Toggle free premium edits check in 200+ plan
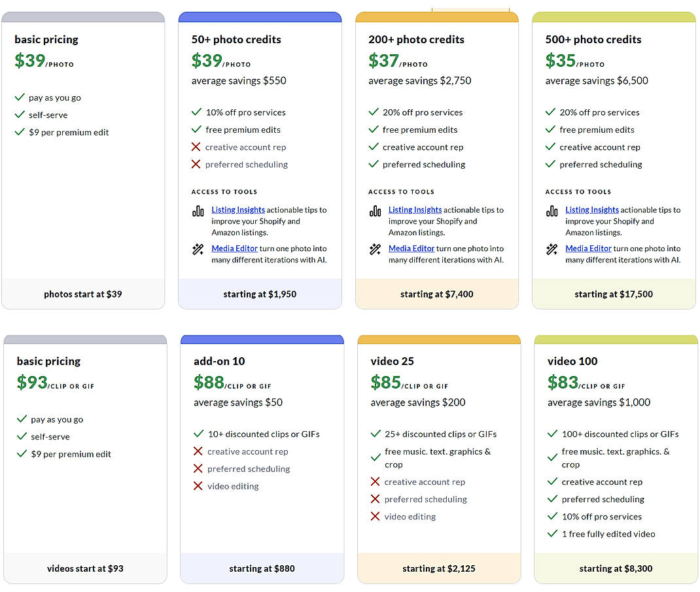This screenshot has width=700, height=592. click(374, 130)
